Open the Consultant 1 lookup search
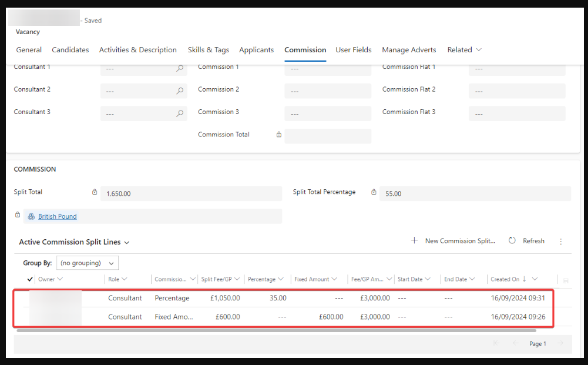Viewport: 588px width, 365px height. pos(180,68)
